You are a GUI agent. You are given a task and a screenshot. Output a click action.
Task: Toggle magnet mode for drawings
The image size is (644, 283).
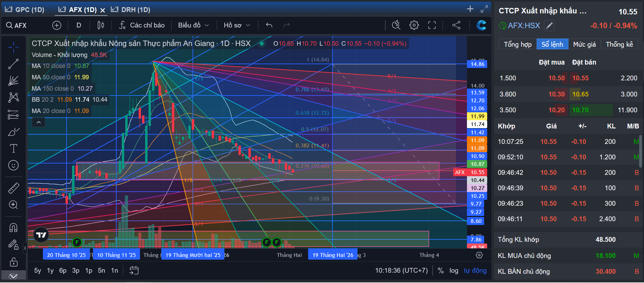pyautogui.click(x=13, y=227)
